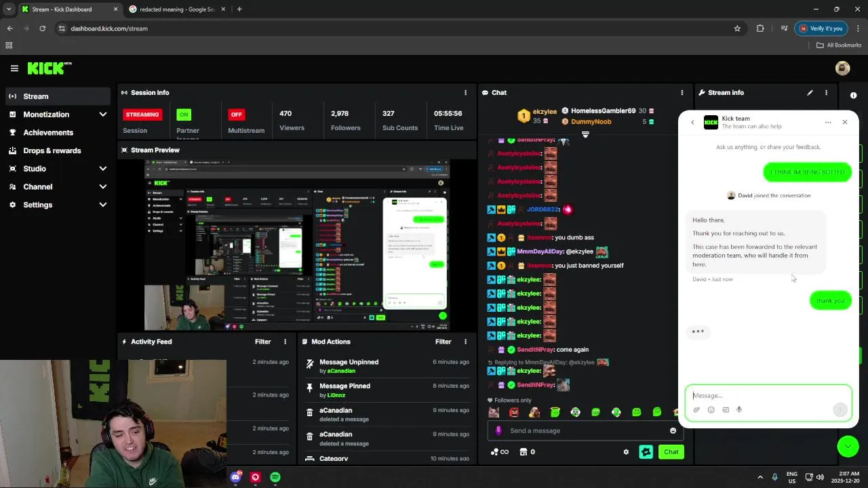Reload the dashboard page
The height and width of the screenshot is (488, 868).
click(42, 28)
